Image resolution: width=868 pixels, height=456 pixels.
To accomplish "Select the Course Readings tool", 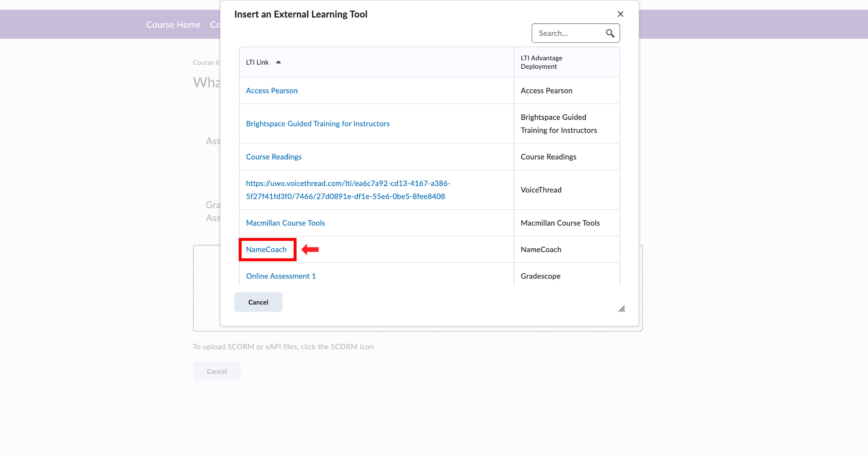I will pyautogui.click(x=274, y=157).
